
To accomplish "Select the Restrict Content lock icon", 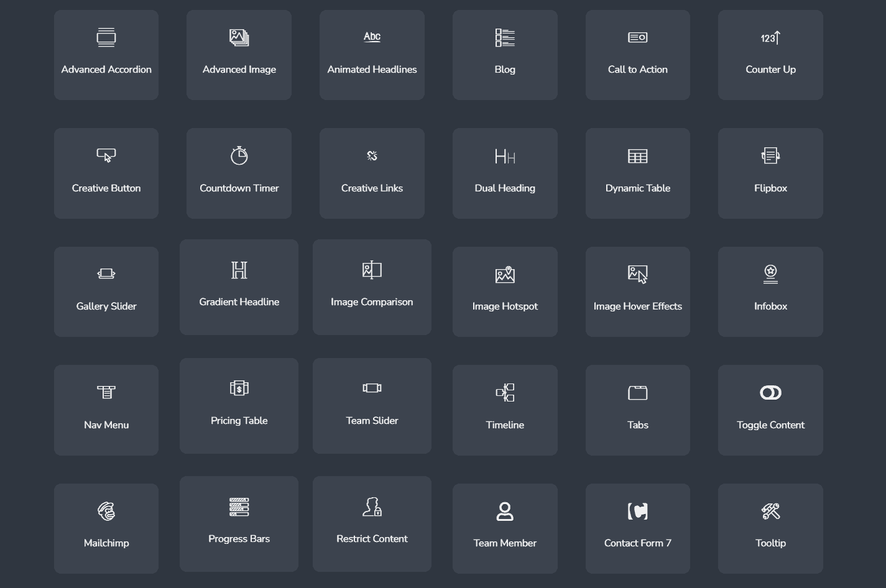I will pos(372,507).
